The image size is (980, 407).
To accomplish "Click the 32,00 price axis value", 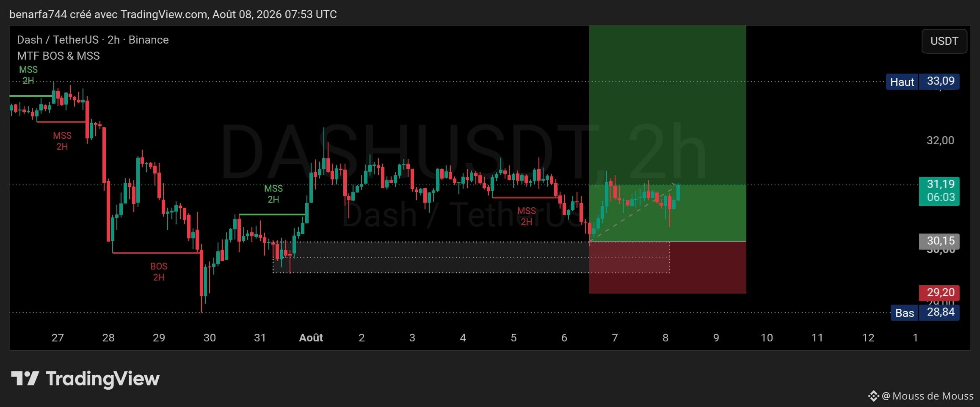I will tap(940, 140).
